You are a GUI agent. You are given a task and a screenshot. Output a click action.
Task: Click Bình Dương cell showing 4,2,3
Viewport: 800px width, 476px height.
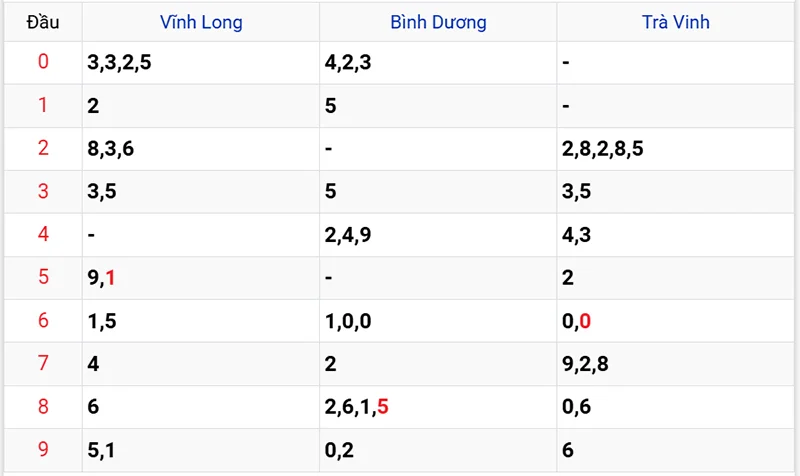pyautogui.click(x=348, y=63)
